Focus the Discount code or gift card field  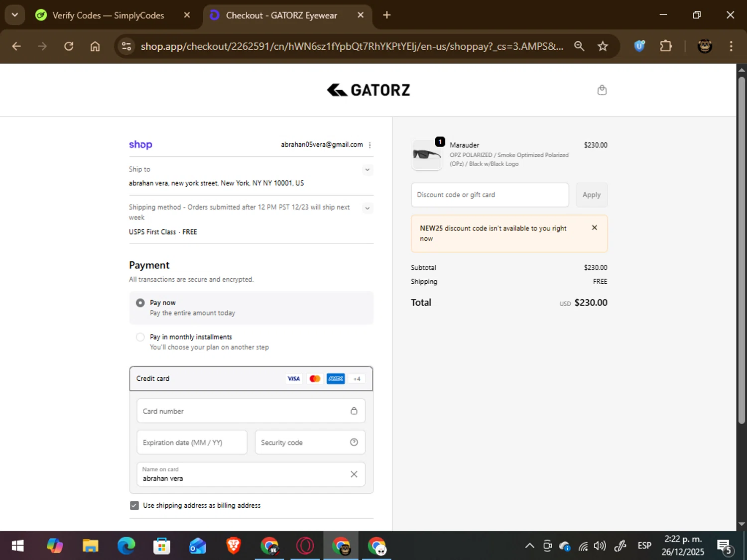[x=490, y=195]
